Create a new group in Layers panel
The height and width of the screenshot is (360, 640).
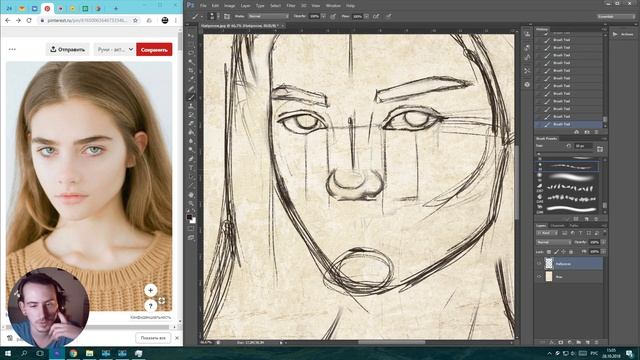(x=579, y=342)
